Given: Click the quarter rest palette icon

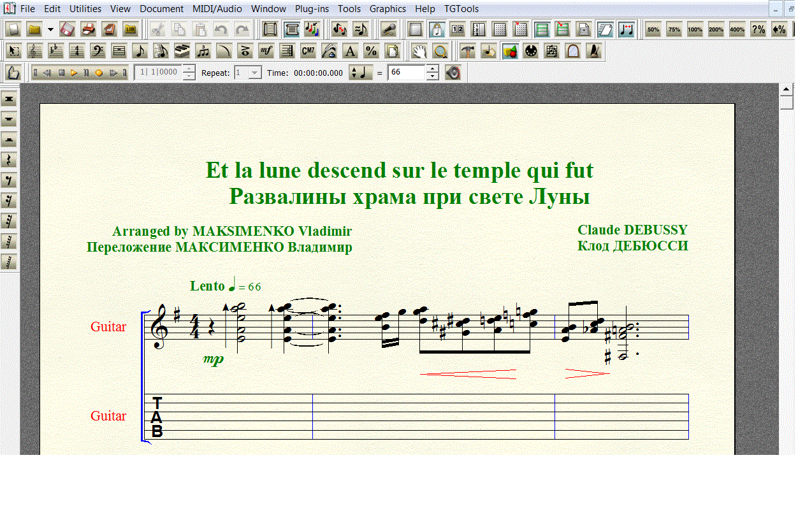Looking at the screenshot, I should 9,160.
